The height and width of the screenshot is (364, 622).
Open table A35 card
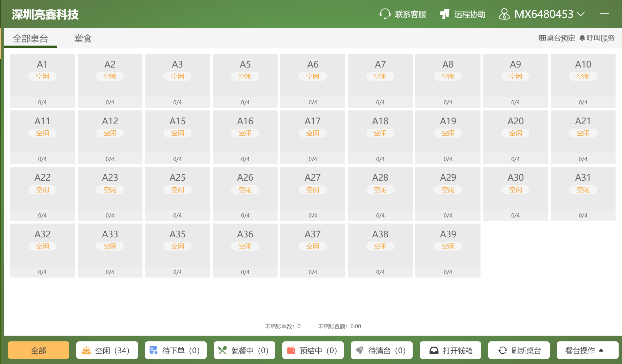(x=178, y=251)
